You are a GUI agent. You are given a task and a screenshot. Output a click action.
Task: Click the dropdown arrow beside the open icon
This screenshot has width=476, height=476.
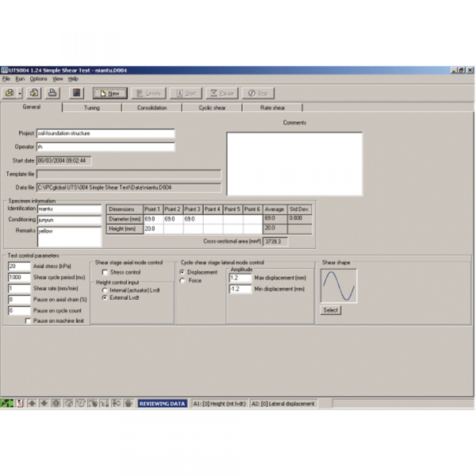(19, 93)
